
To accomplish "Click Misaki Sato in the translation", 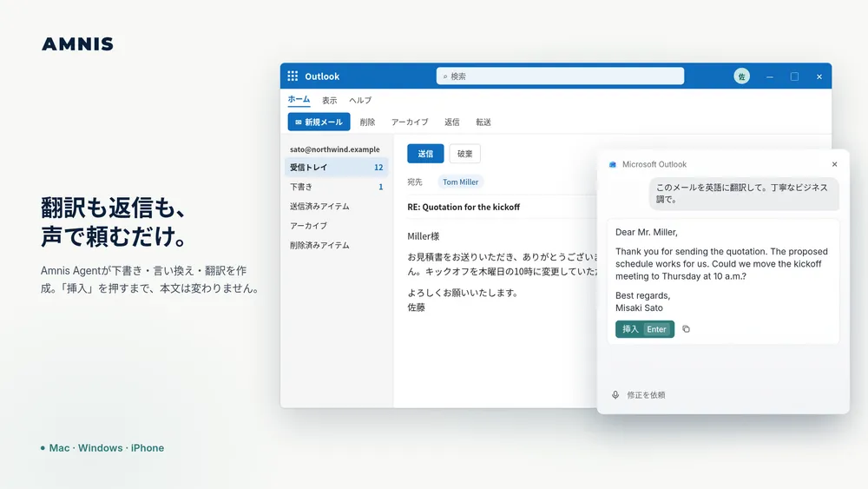I will pyautogui.click(x=639, y=308).
